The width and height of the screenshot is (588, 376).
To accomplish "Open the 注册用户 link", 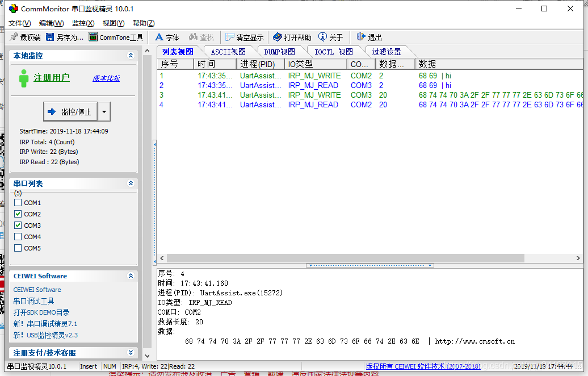I will (52, 78).
